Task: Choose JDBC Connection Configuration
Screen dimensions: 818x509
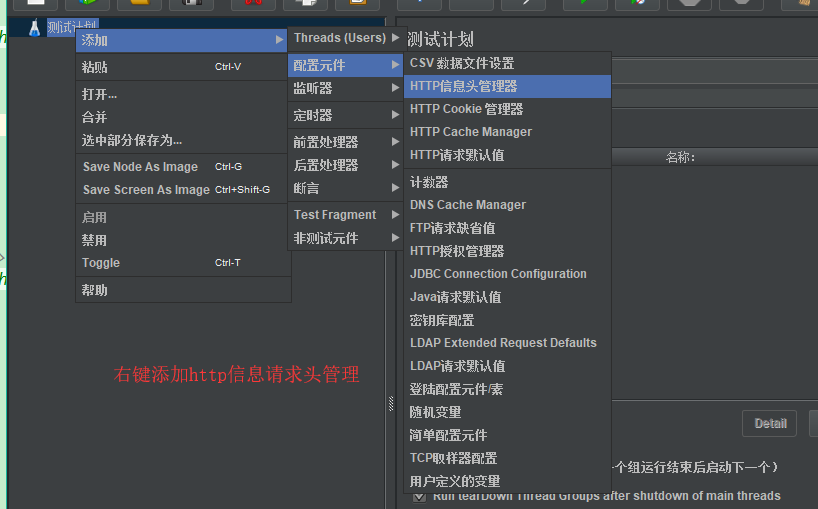Action: pos(507,274)
